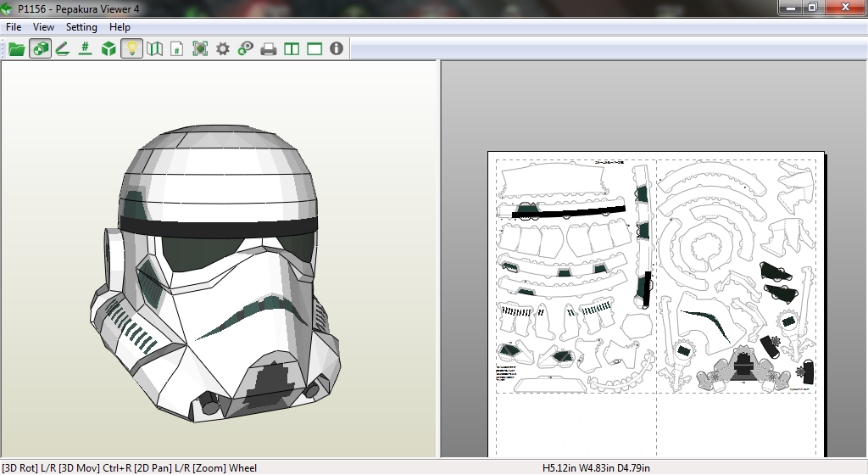Toggle edge ID numbers hash icon
Screen dimensions: 868x475
click(x=85, y=48)
